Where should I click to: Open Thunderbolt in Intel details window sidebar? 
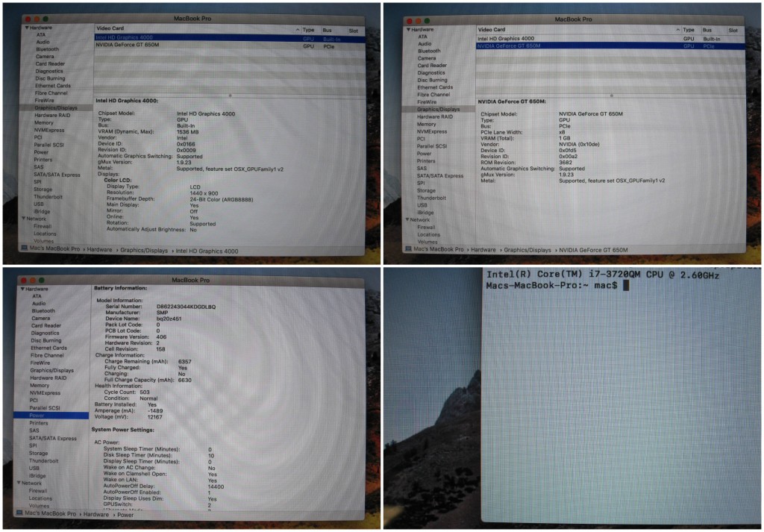point(48,197)
